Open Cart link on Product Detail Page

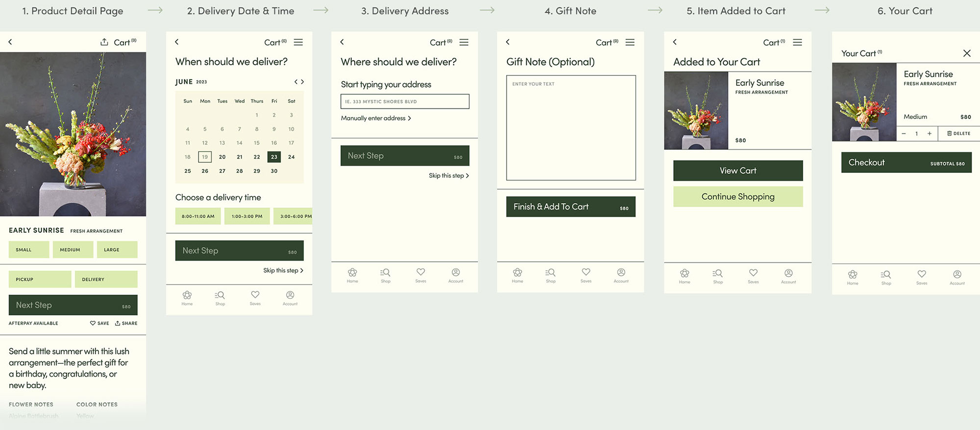tap(125, 42)
